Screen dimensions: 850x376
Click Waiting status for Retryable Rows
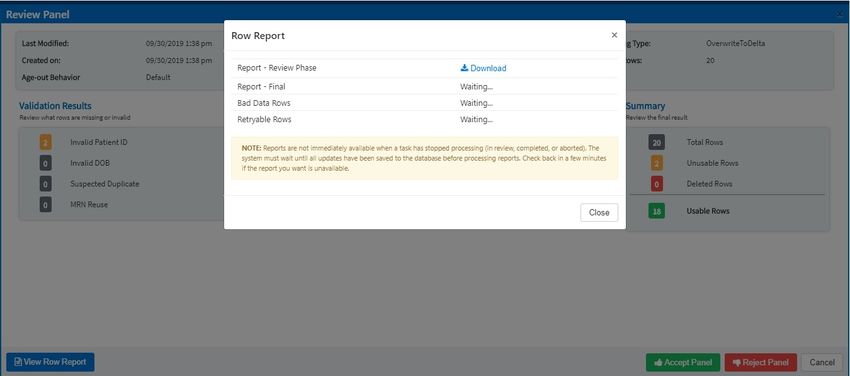476,119
